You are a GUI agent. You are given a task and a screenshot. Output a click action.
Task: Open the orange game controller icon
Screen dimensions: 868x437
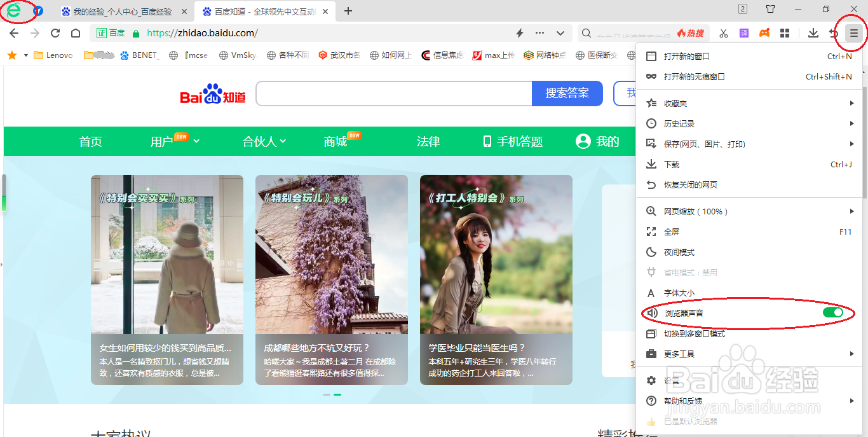point(764,33)
